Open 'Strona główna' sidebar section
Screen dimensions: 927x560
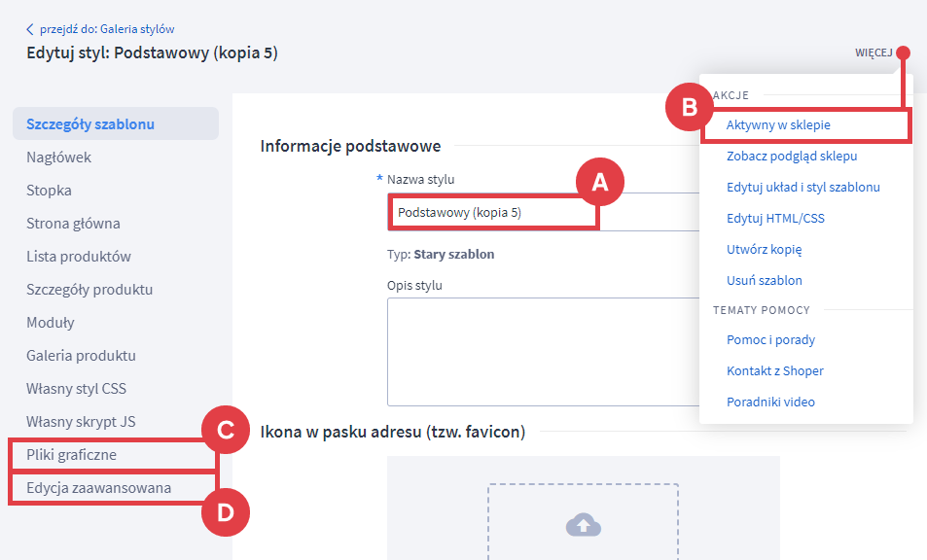(x=73, y=224)
